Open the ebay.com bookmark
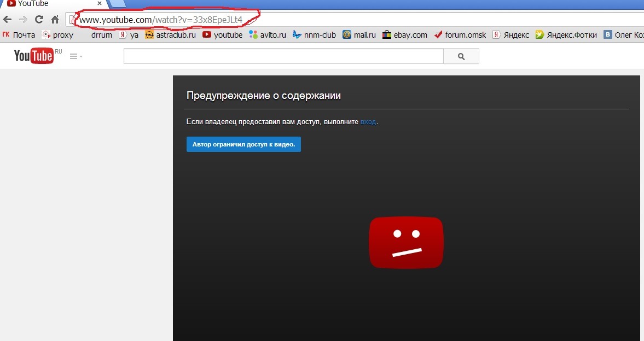The height and width of the screenshot is (341, 644). click(405, 35)
